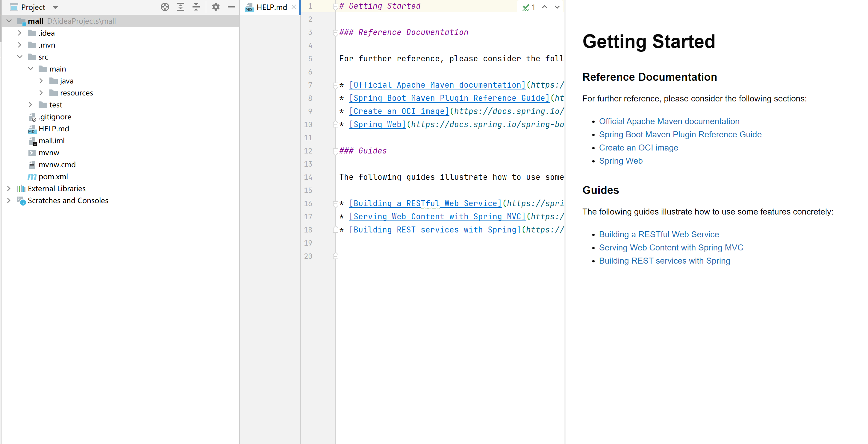Click the resources folder icon

tap(53, 92)
